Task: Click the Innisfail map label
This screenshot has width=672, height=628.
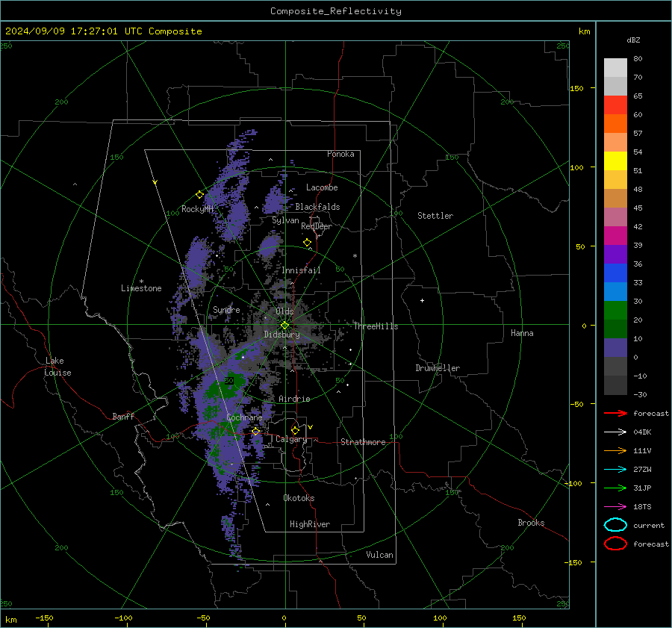Action: click(x=301, y=270)
